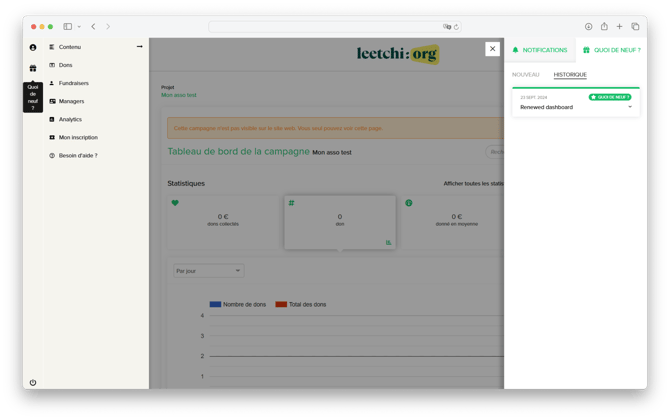Click the 'Renewed dashboard' title
Screen dimensions: 670x420
(x=547, y=107)
